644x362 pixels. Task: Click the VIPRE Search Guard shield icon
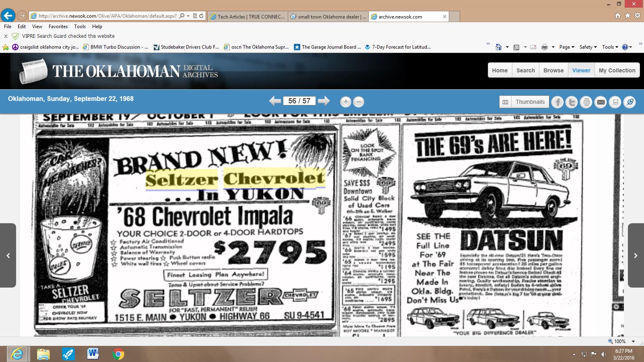click(x=15, y=36)
